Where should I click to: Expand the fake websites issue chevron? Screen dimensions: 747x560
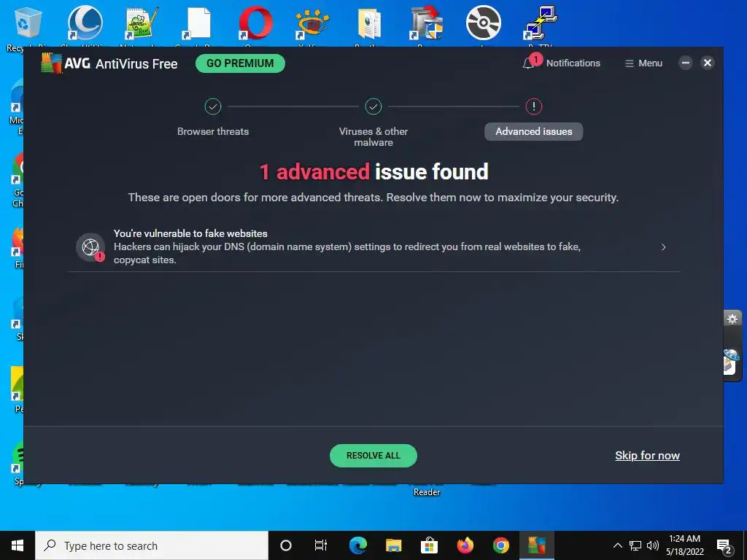pos(664,246)
